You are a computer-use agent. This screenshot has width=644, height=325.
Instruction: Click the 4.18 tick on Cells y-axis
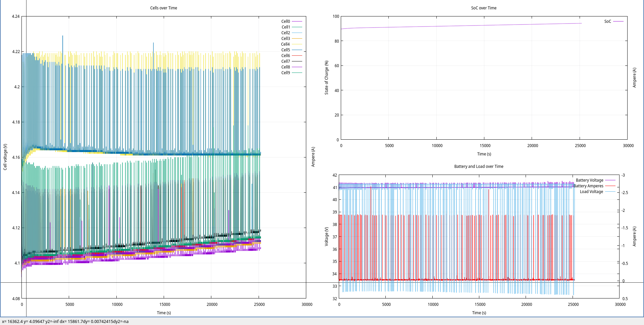coord(16,122)
